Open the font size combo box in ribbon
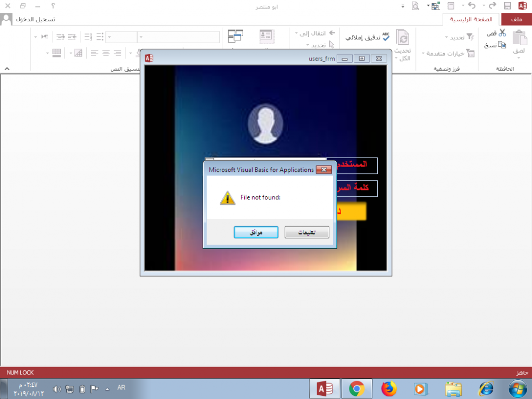Viewport: 532px width, 399px height. click(x=122, y=37)
